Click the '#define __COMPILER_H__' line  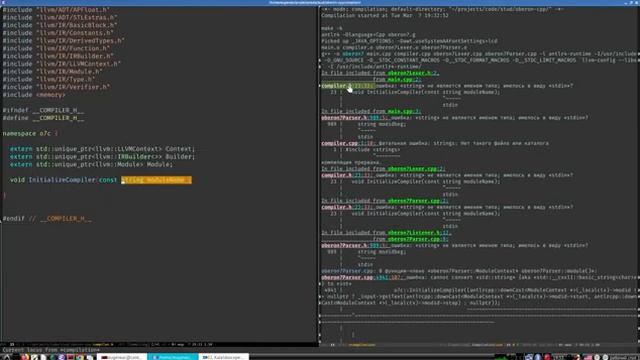[x=43, y=118]
